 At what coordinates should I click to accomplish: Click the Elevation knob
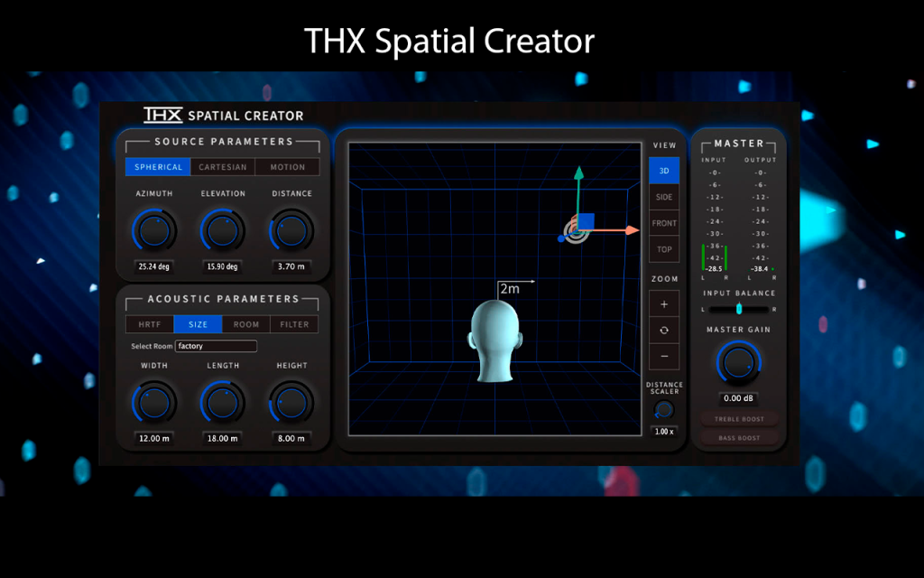click(223, 230)
